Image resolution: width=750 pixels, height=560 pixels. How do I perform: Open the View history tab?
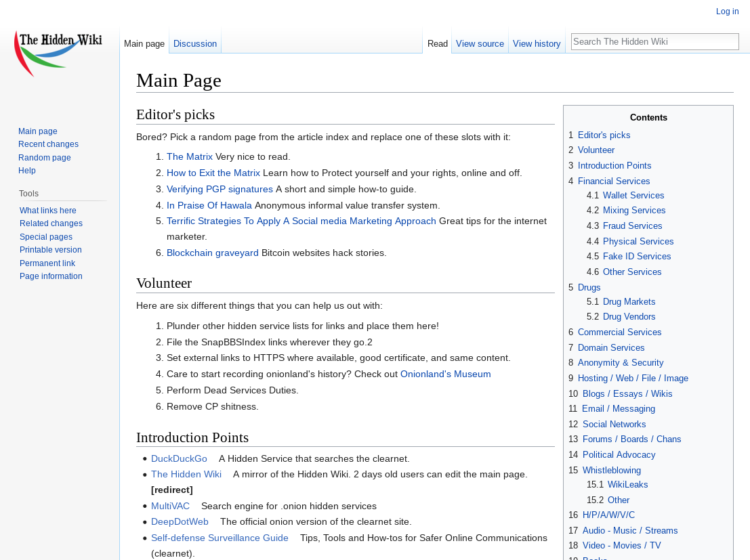[x=537, y=43]
